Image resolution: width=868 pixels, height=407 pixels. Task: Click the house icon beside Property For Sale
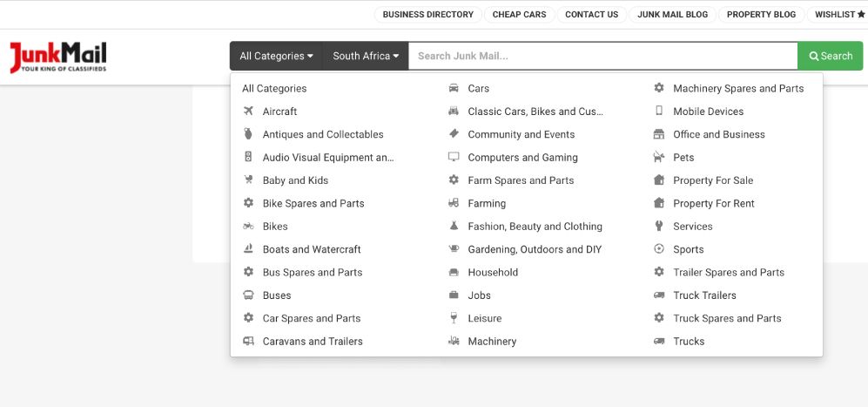coord(659,180)
